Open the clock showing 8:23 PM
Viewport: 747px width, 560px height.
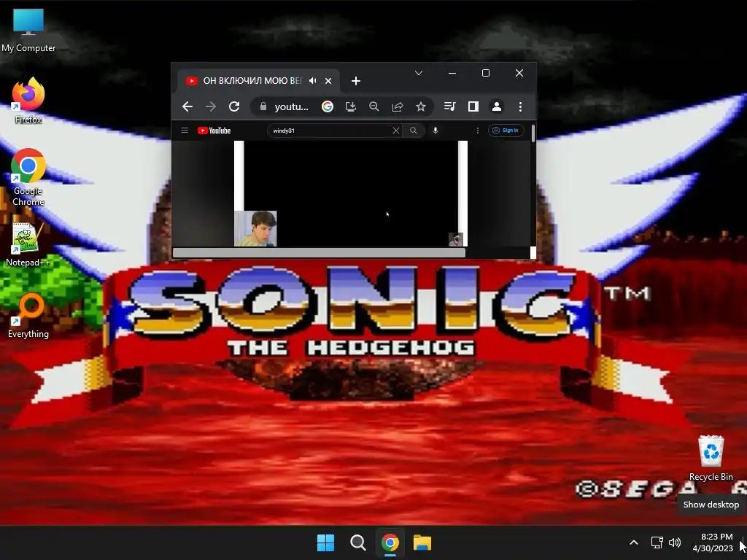713,542
